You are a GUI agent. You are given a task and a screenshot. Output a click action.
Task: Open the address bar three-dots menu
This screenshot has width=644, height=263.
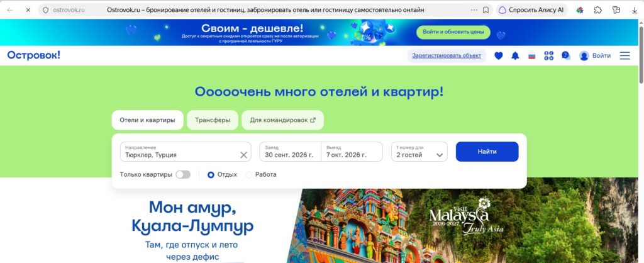tap(474, 10)
